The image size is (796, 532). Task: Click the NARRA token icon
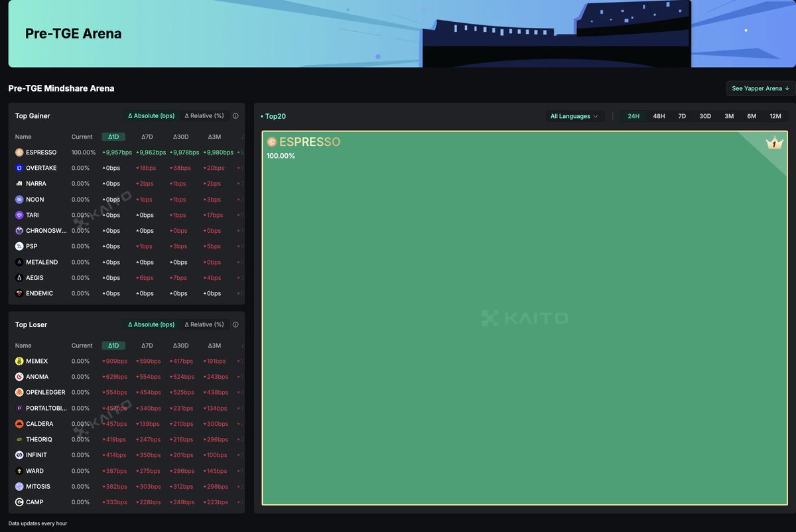[x=19, y=184]
